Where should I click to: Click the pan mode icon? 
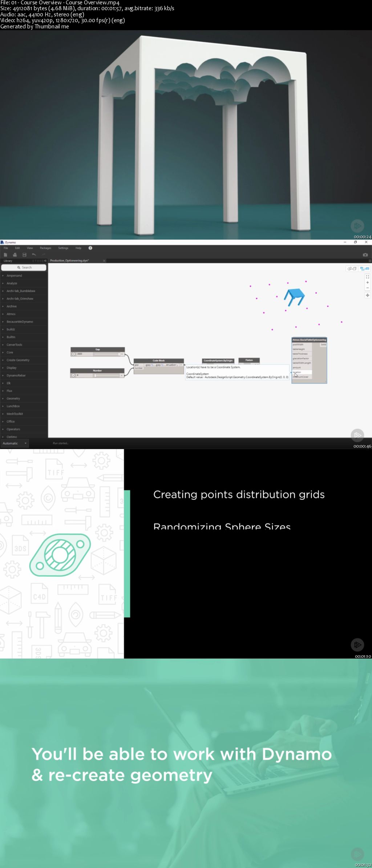tap(367, 295)
